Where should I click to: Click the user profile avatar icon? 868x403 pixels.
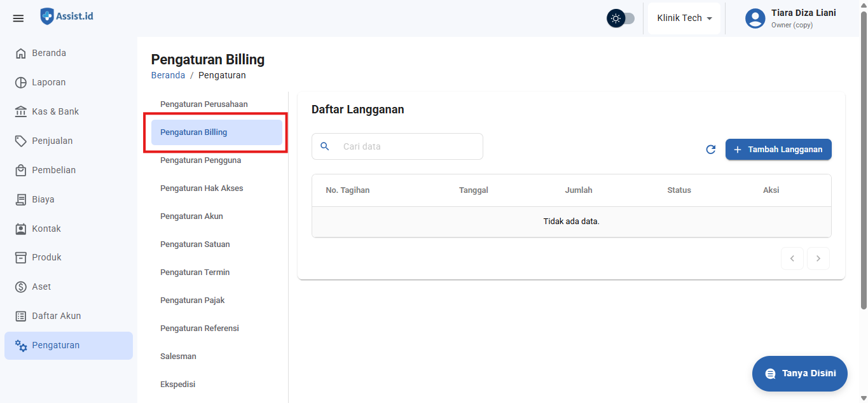[755, 18]
